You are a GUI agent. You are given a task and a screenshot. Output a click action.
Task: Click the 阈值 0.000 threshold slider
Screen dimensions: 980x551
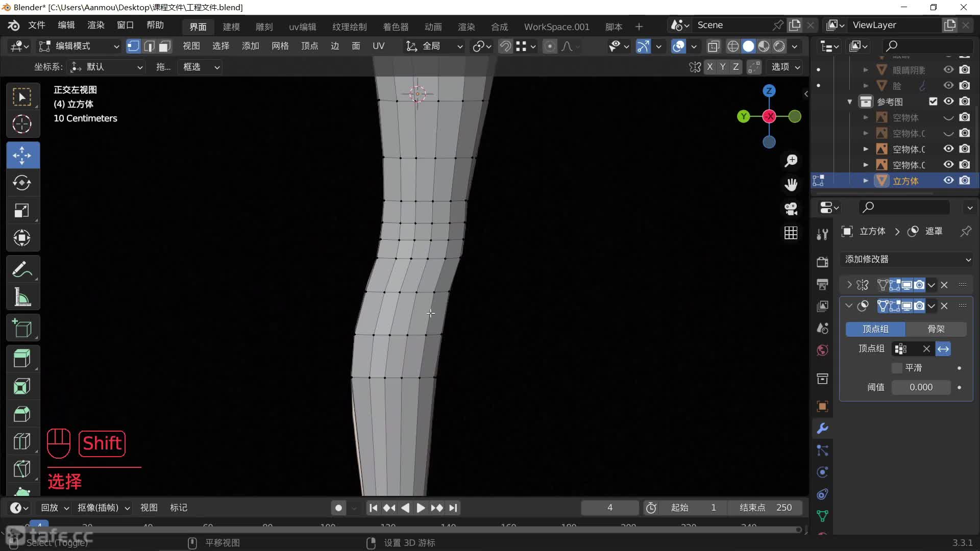click(921, 387)
